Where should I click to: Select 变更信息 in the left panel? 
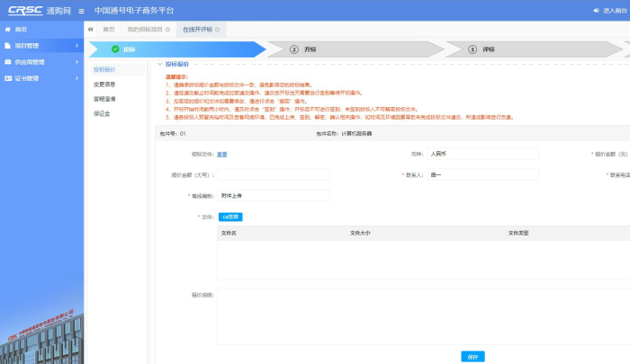[x=105, y=84]
